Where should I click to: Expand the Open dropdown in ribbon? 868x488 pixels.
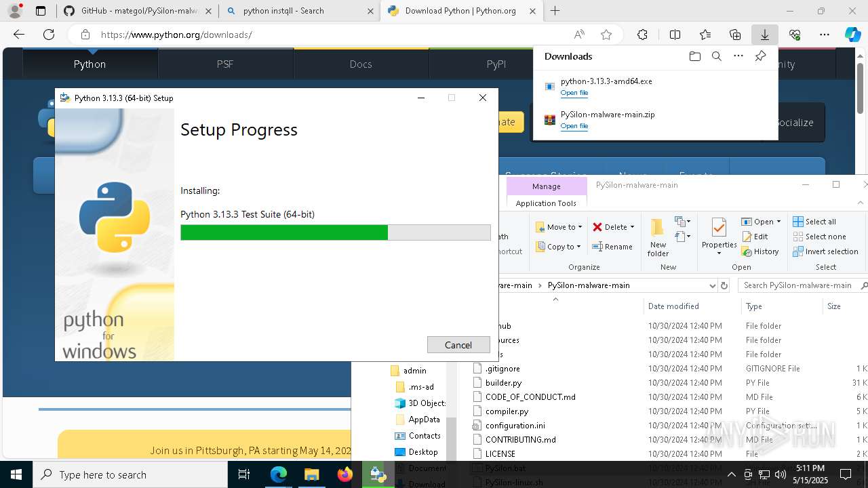[778, 222]
